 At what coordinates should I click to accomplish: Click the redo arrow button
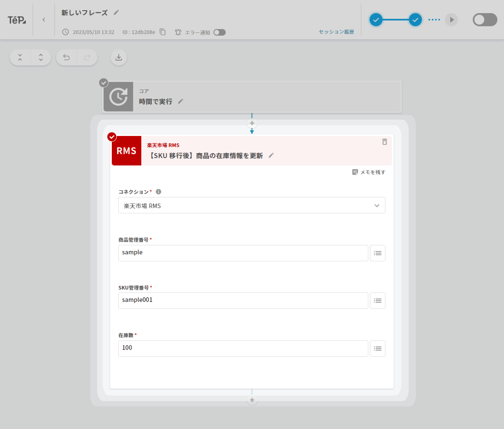(x=87, y=57)
